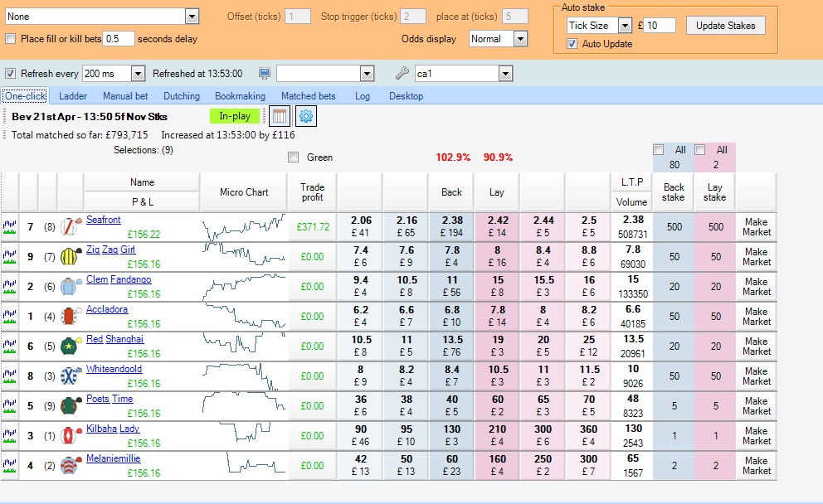Screen dimensions: 823x504
Task: Open the grid columns icon beside In-play
Action: [x=280, y=116]
